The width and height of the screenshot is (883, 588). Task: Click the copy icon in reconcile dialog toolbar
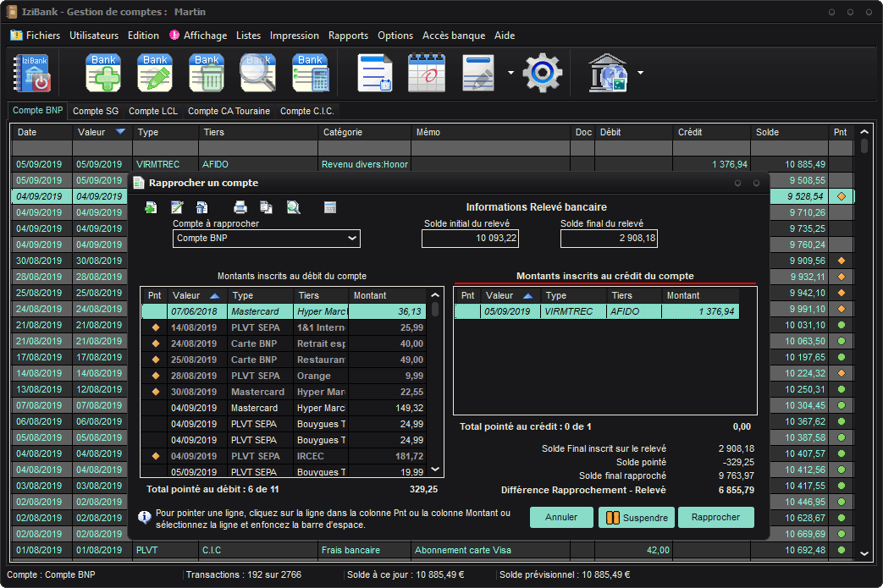click(266, 207)
